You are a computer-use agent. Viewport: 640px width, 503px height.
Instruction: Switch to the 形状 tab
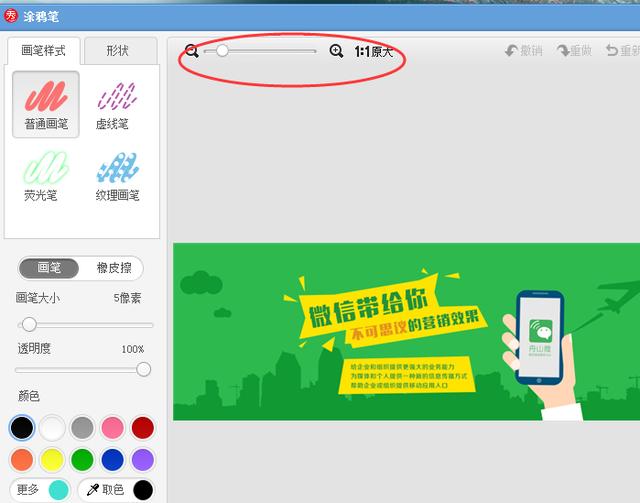coord(120,51)
